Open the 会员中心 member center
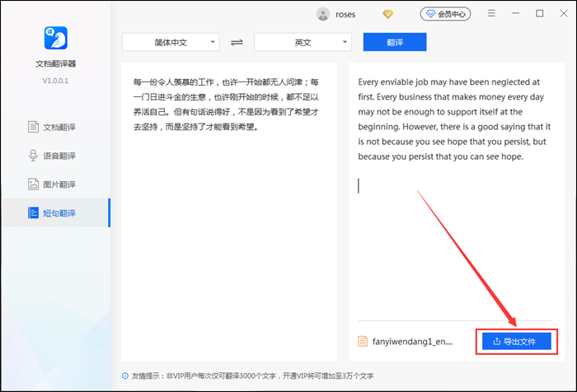 (x=445, y=14)
